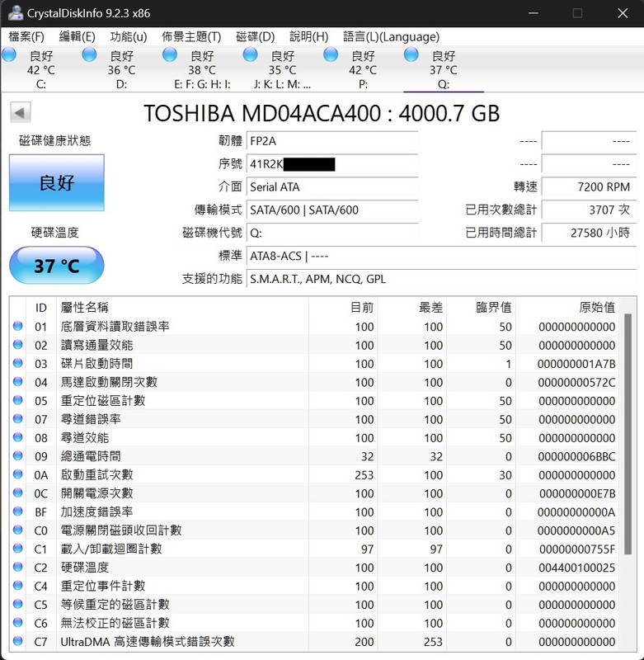
Task: Click the interface field Serial ATA
Action: point(332,187)
